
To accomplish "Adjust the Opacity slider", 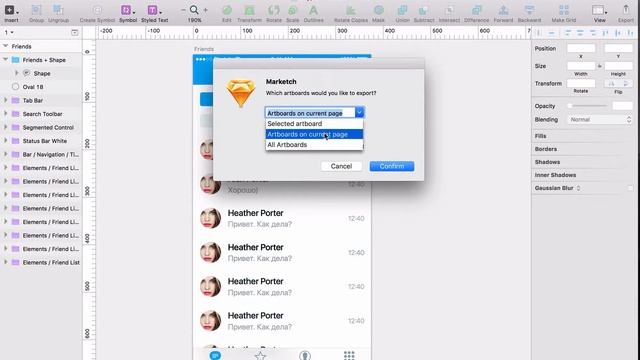I will (x=588, y=106).
